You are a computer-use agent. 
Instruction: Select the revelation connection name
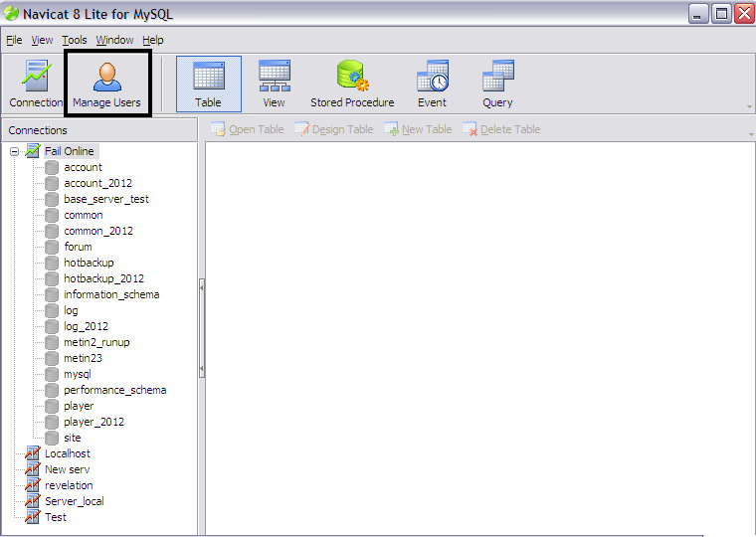coord(69,485)
